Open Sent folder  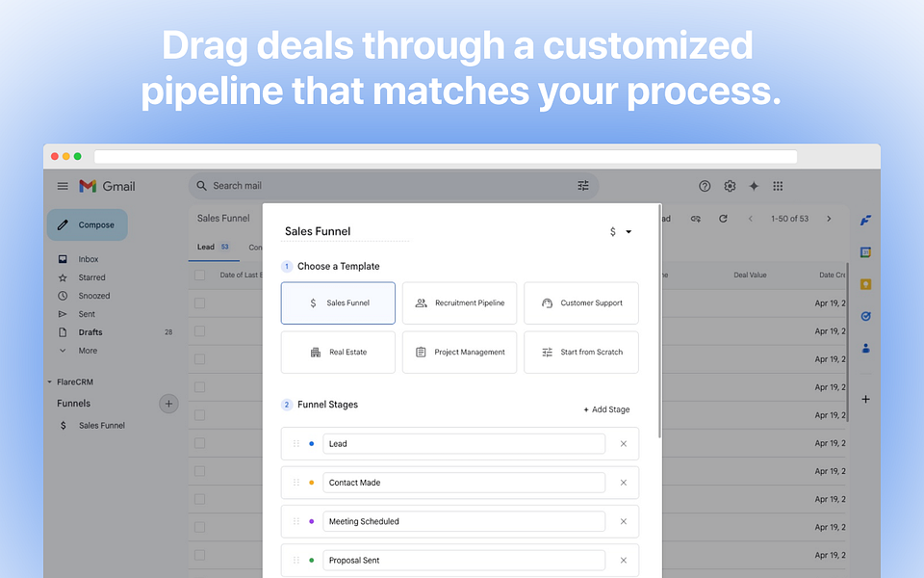coord(87,314)
